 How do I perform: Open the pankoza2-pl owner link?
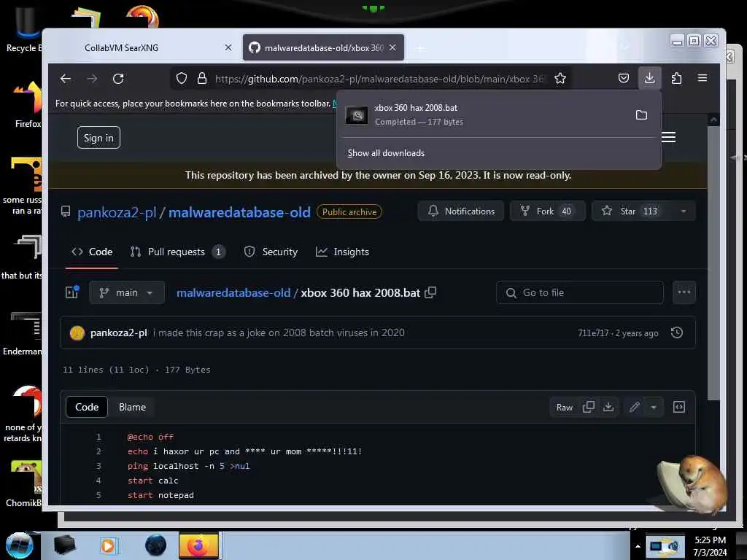(x=117, y=212)
